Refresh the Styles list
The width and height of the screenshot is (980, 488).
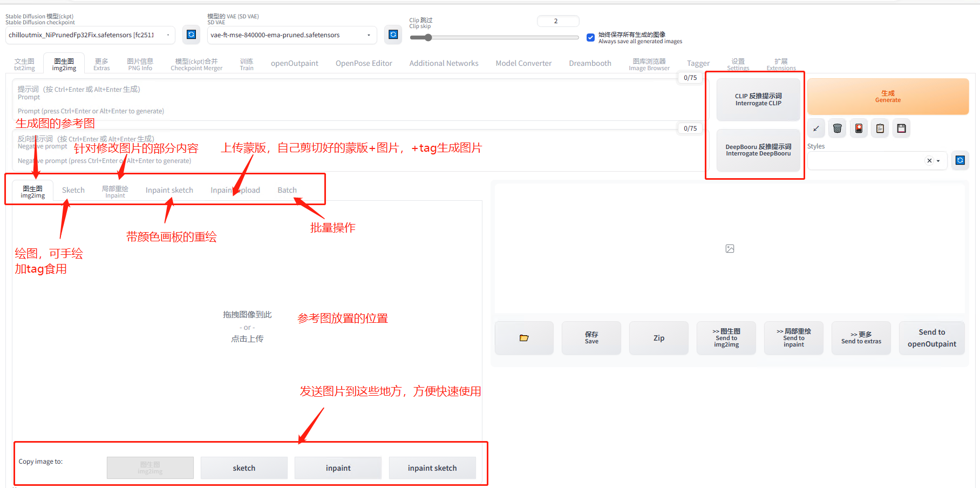[960, 160]
